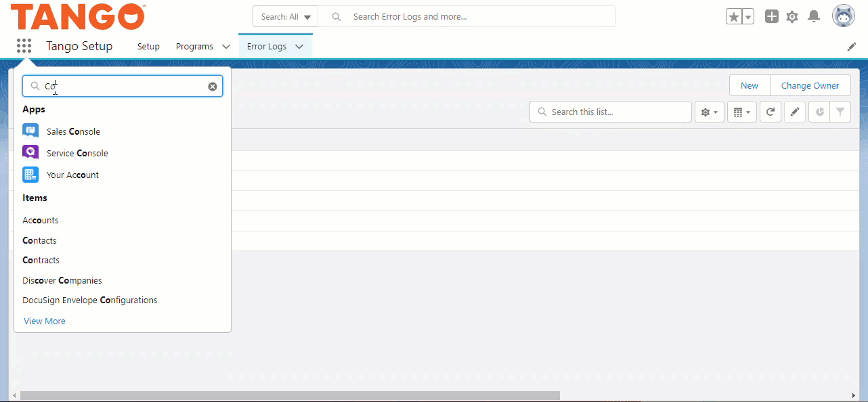
Task: Refresh the list view with the refresh icon
Action: (x=770, y=111)
